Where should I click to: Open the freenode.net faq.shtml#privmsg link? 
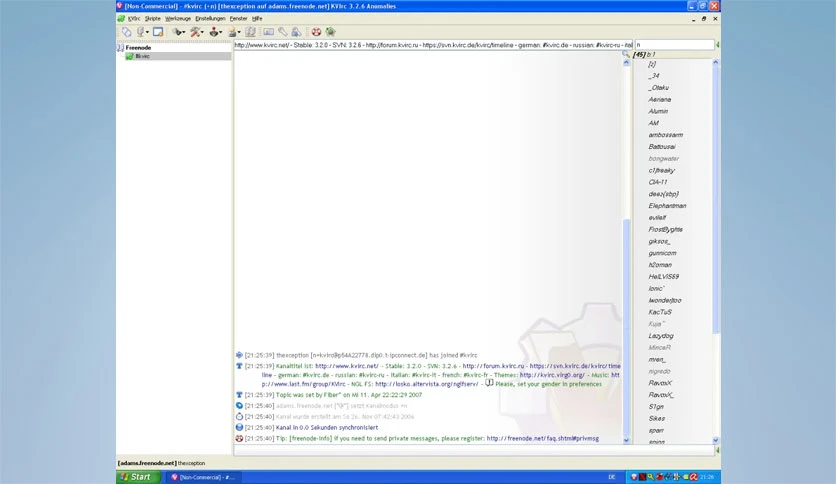543,439
